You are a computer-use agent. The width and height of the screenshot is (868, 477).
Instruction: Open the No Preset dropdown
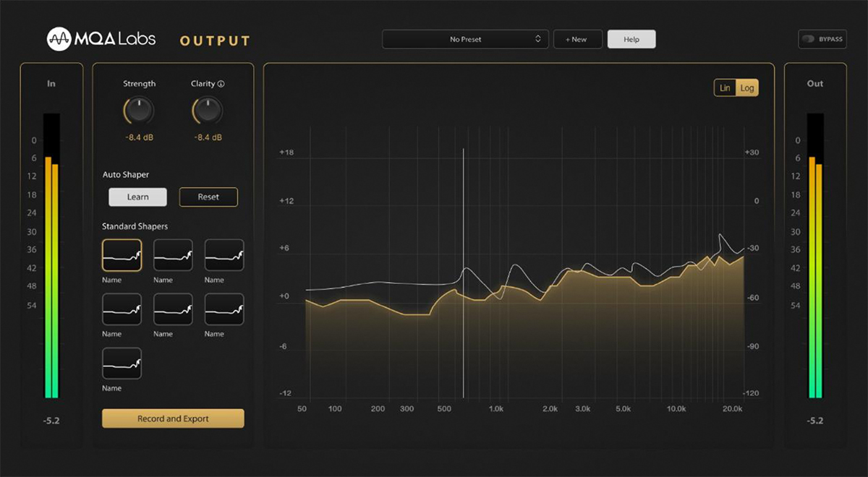464,39
